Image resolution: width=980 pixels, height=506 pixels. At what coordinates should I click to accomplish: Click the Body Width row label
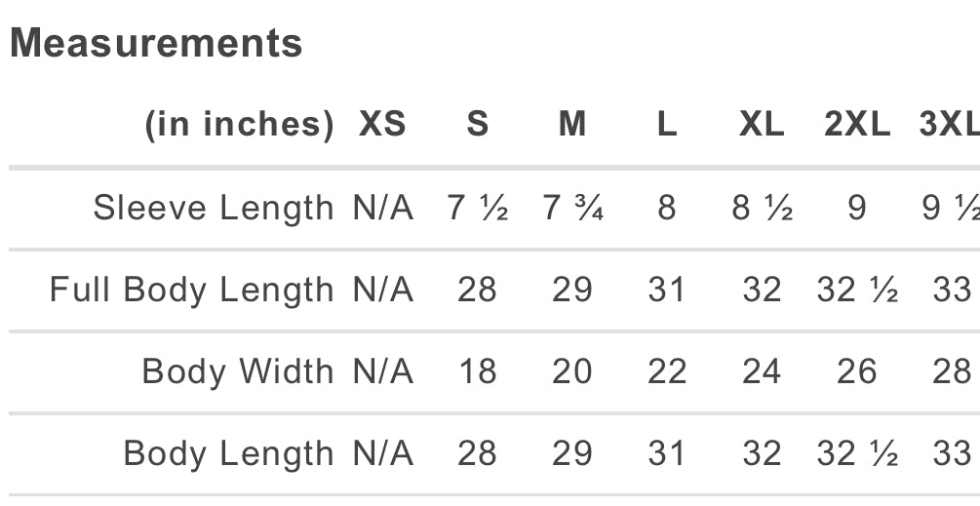click(237, 371)
